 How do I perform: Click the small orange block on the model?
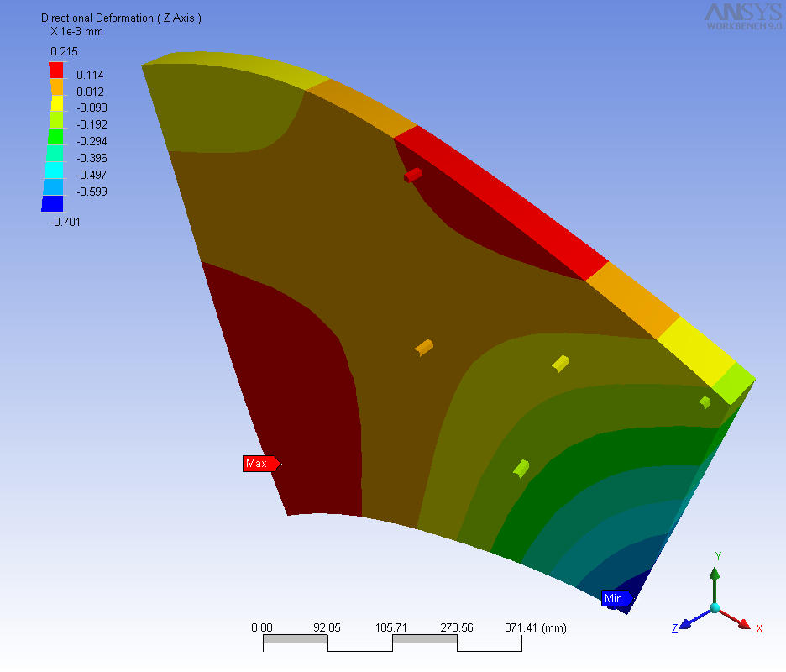424,348
